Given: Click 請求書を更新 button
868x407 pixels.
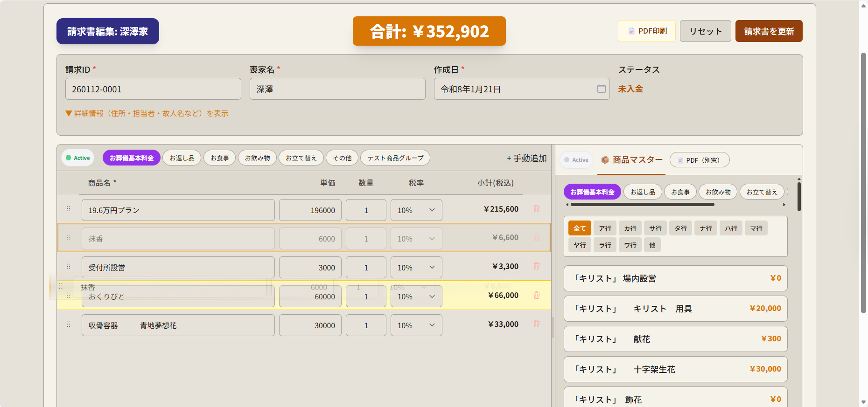Looking at the screenshot, I should 769,31.
